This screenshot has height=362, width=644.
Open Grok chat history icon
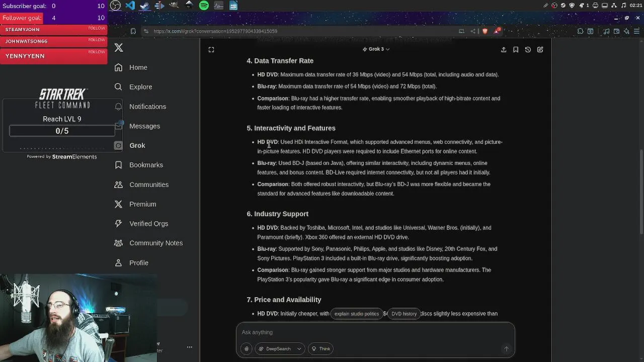(x=528, y=50)
